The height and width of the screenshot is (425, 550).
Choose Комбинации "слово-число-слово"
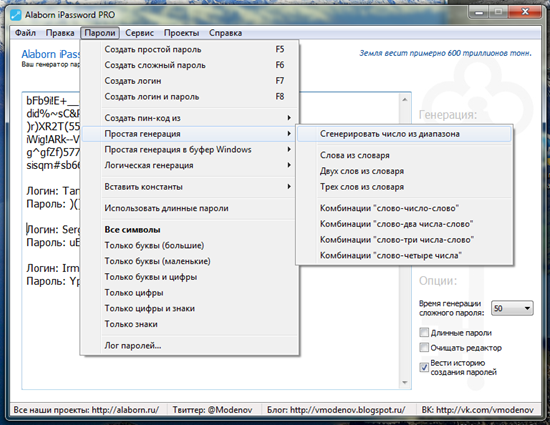pyautogui.click(x=404, y=208)
